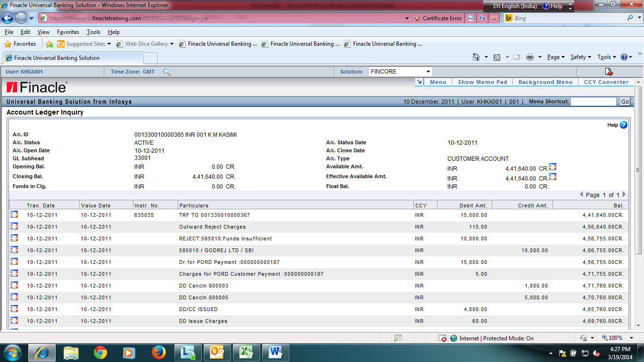Viewport: 644px width, 362px height.
Task: Open the Tools menu in menu bar
Action: tap(93, 32)
